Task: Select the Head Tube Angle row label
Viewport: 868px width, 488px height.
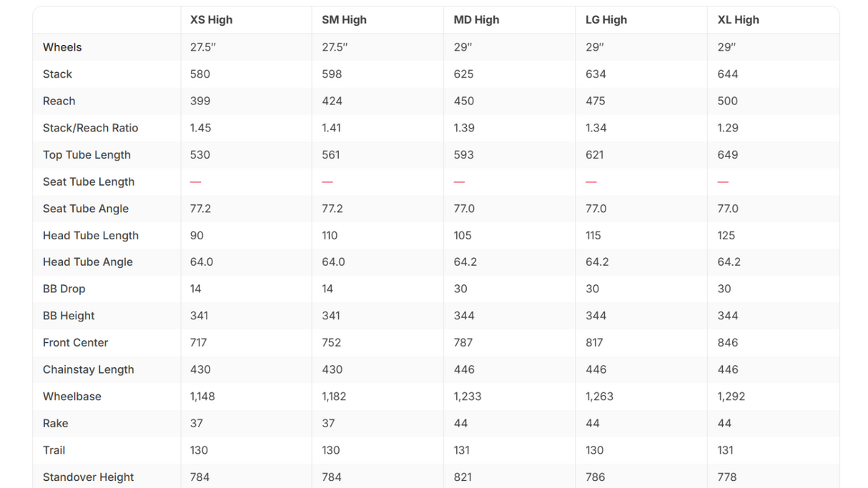Action: coord(88,262)
